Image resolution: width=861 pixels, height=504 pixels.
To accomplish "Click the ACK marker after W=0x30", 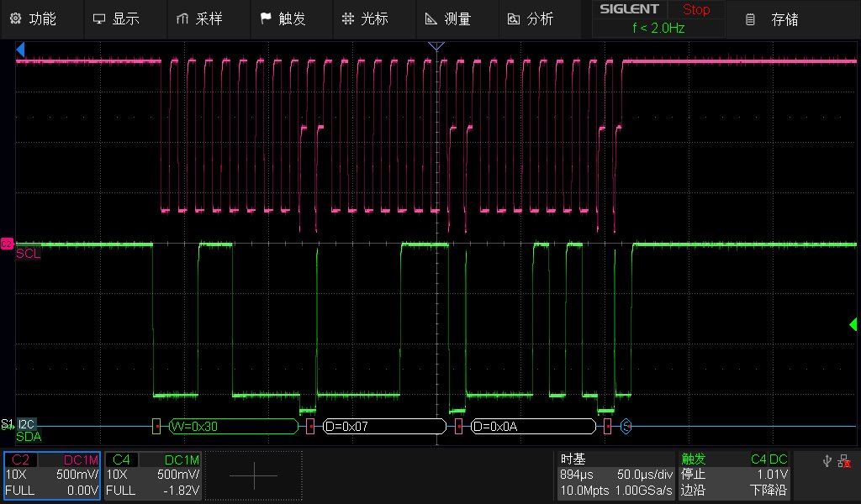I will point(310,426).
